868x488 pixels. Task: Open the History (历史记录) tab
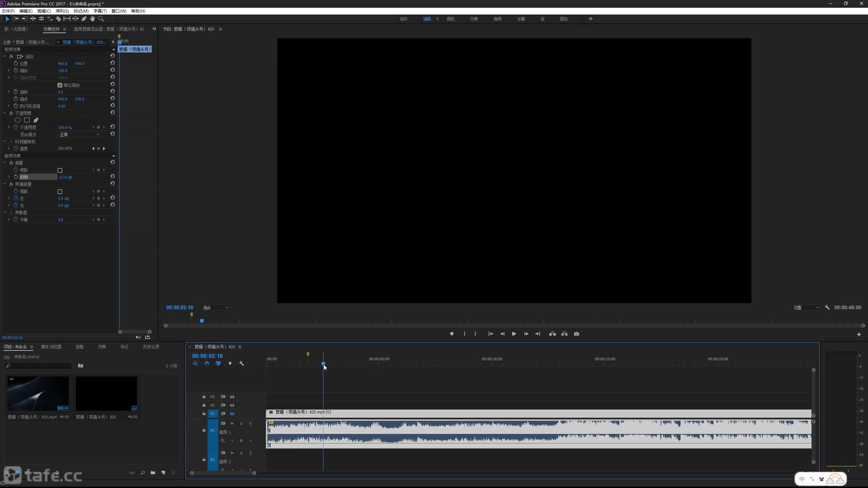pos(151,347)
